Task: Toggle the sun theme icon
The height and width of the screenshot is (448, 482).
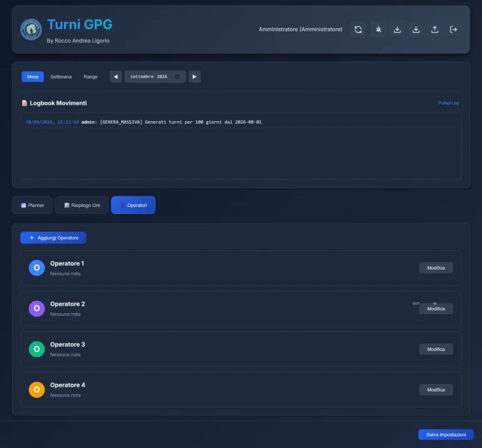Action: pyautogui.click(x=378, y=29)
